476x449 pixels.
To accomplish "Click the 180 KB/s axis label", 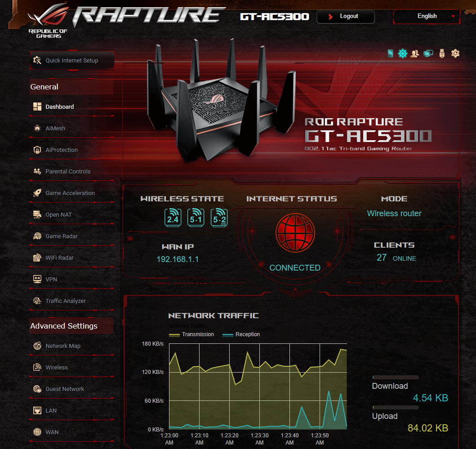I will pos(153,344).
